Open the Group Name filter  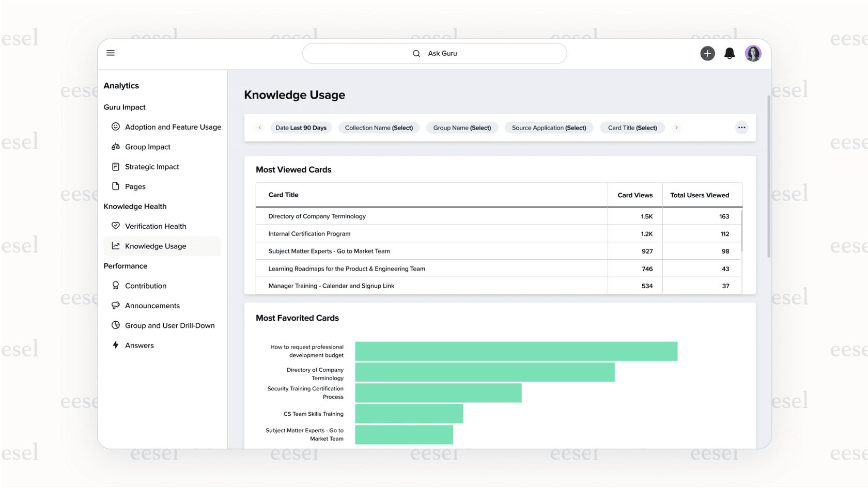462,128
